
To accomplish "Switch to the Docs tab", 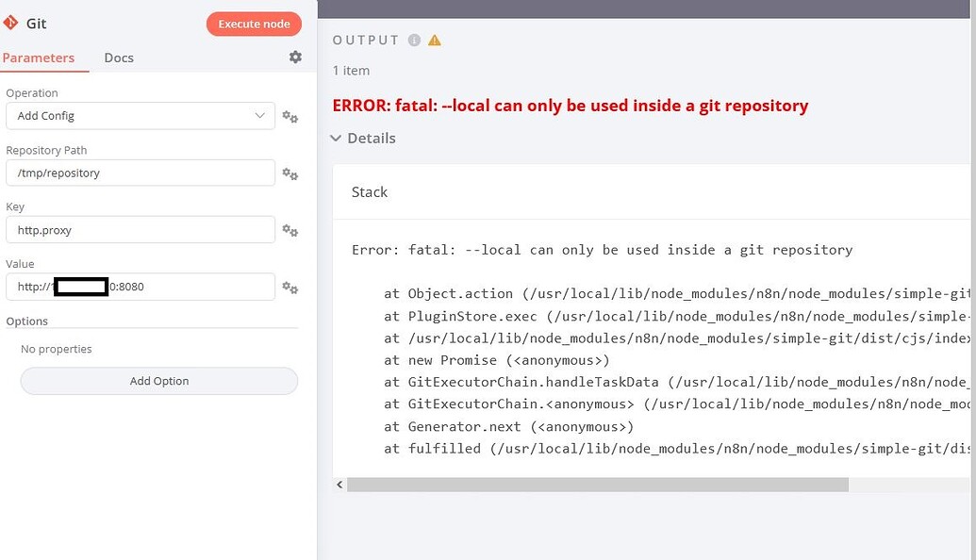I will 119,58.
